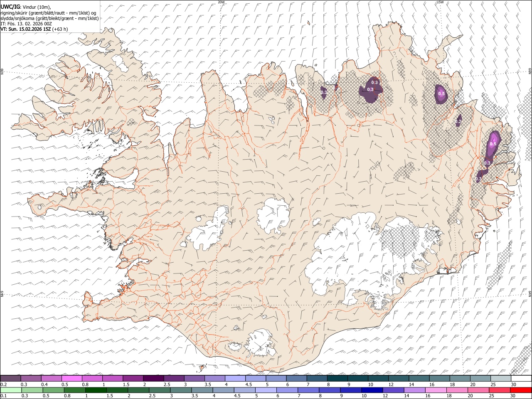Screen dimensions: 532x399
Task: Select the upper legend 8 dark teal swatch
Action: pos(337,378)
